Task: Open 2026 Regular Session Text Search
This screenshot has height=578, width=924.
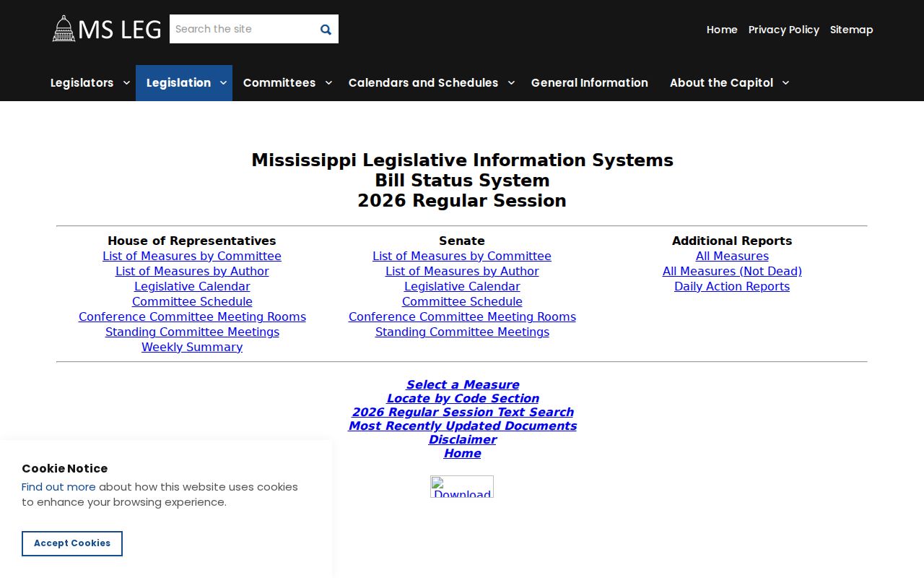Action: pos(462,412)
